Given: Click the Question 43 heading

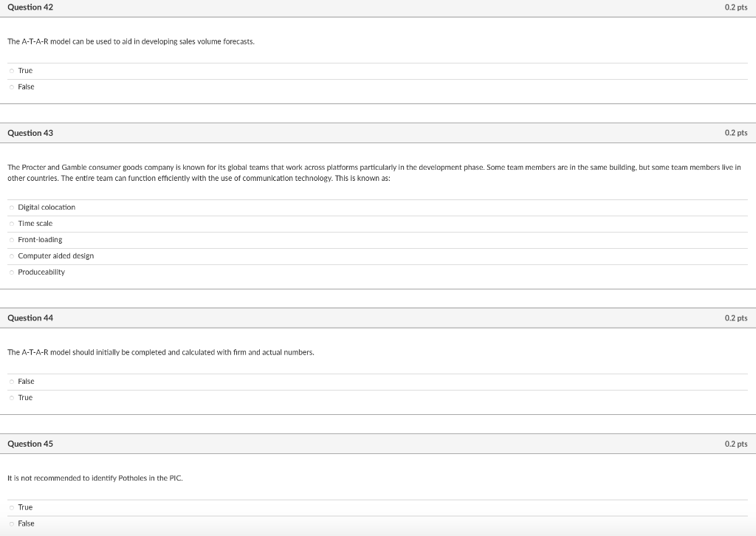Looking at the screenshot, I should 30,133.
